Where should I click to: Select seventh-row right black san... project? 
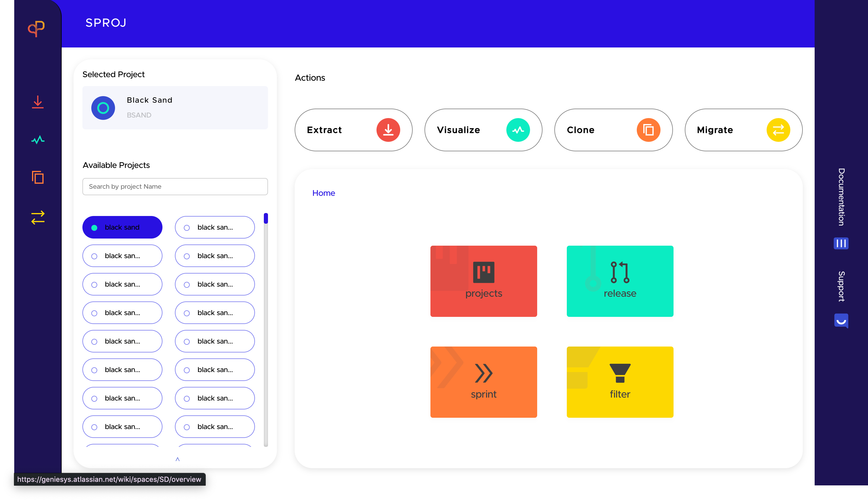pyautogui.click(x=215, y=398)
